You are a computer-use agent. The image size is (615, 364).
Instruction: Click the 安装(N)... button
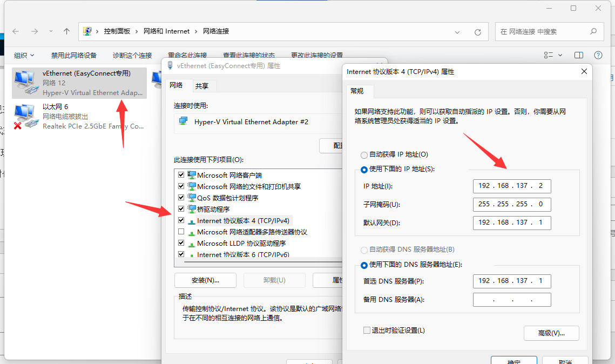[x=205, y=280]
